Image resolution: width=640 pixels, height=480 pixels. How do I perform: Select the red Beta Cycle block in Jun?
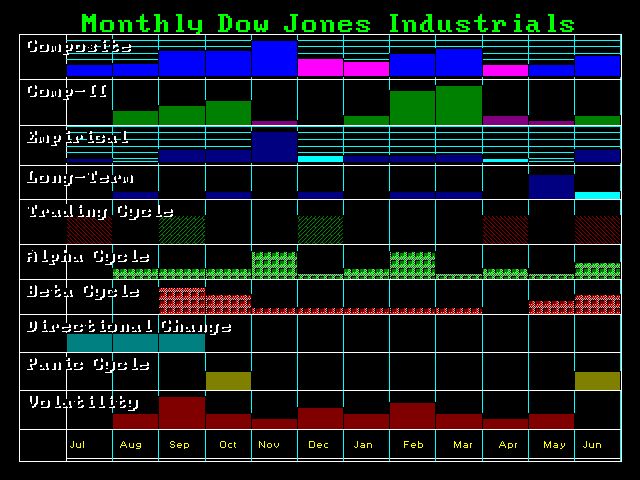pos(598,304)
